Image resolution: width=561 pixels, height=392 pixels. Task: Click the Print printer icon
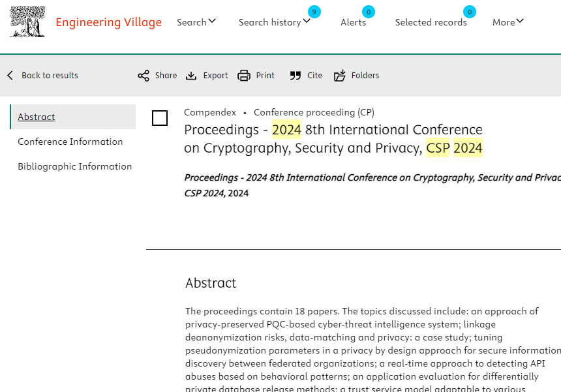click(244, 76)
